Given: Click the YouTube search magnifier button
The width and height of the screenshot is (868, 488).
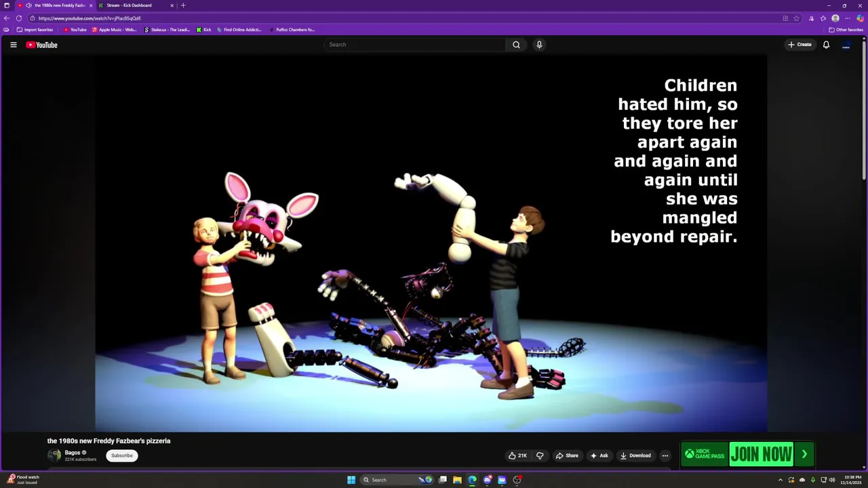Looking at the screenshot, I should 516,45.
